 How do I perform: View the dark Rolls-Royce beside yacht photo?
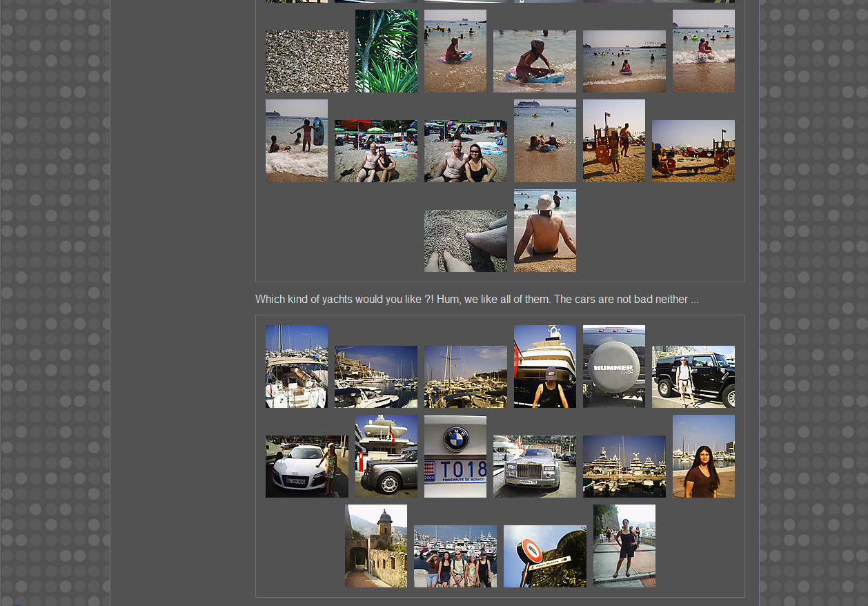click(386, 456)
